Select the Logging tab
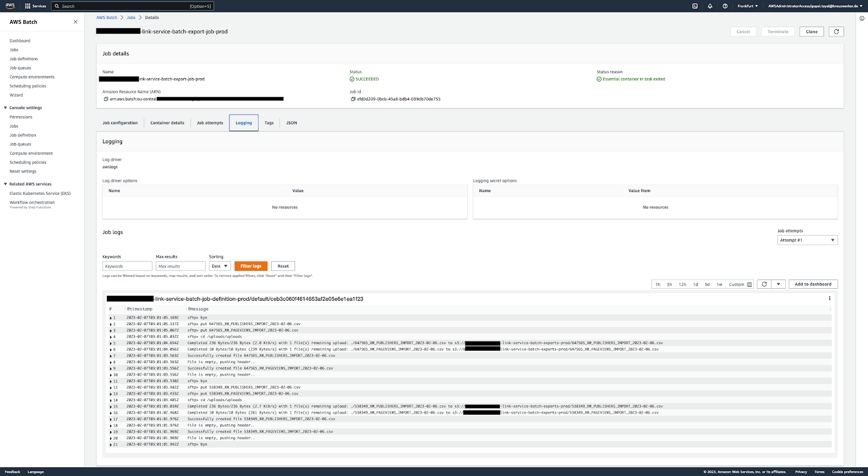Screen dimensions: 868x476 click(x=244, y=123)
